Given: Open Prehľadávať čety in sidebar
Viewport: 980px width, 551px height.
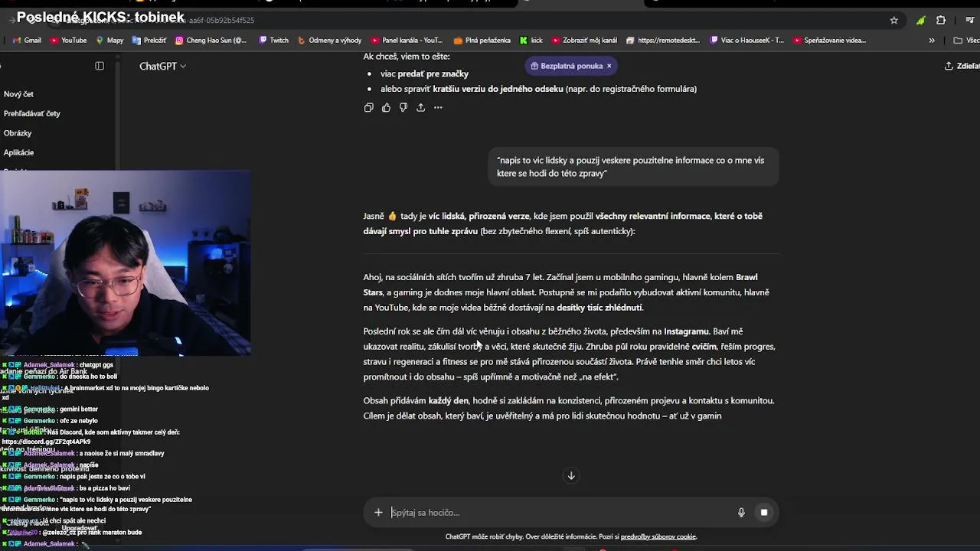Looking at the screenshot, I should tap(31, 113).
